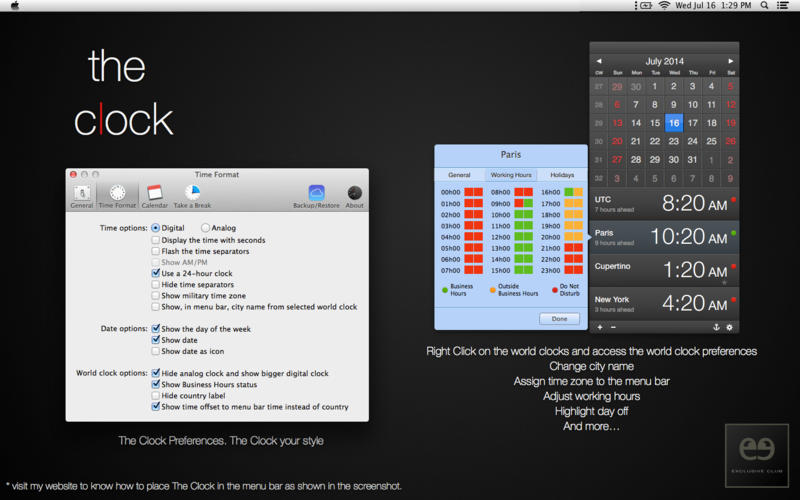Uncheck Show date
Screen dimensions: 800x500
(x=156, y=340)
